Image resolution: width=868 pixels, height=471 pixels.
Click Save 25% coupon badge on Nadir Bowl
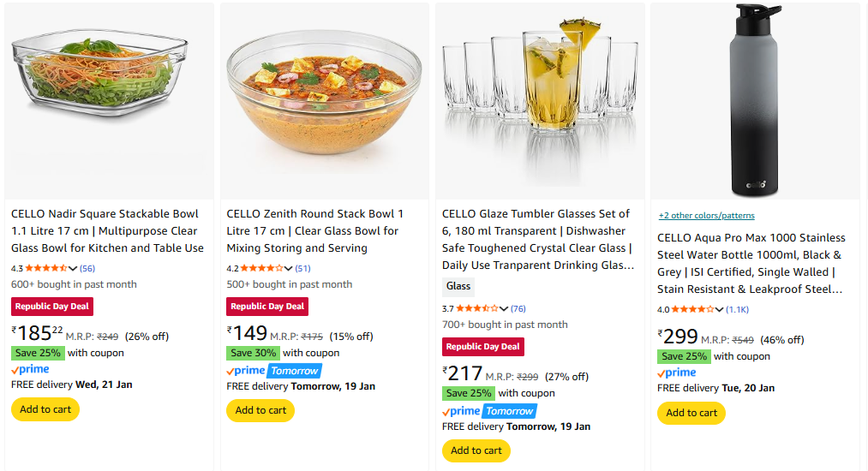(x=38, y=353)
